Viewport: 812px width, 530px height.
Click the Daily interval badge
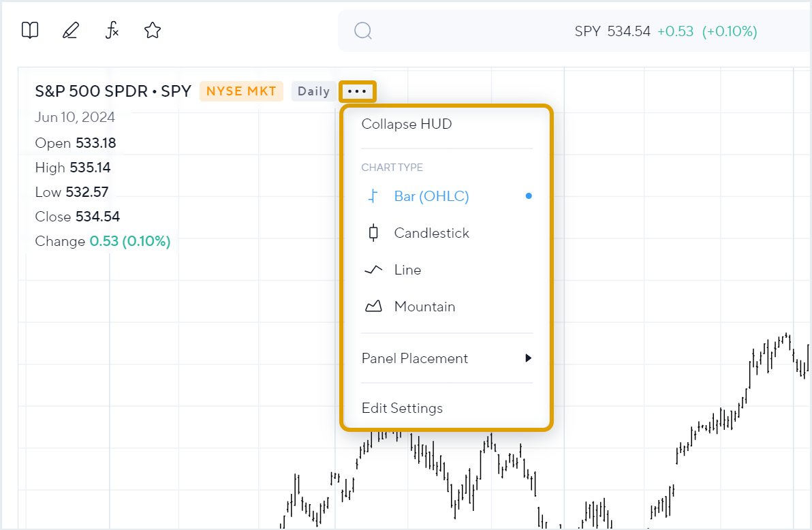(x=313, y=92)
